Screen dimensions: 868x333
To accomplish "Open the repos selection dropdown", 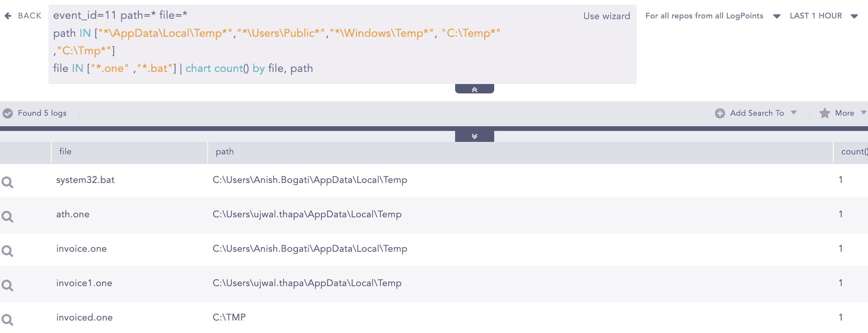I will click(x=777, y=16).
